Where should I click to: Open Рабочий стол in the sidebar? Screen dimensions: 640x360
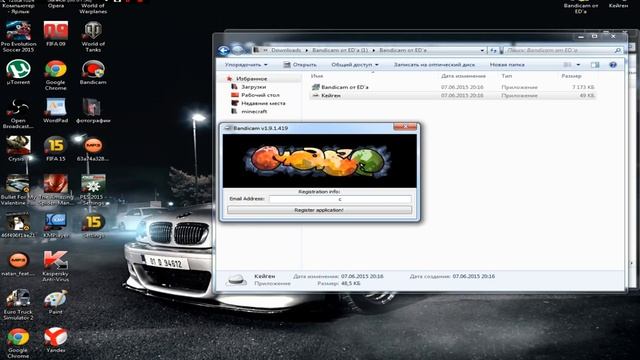click(x=260, y=95)
